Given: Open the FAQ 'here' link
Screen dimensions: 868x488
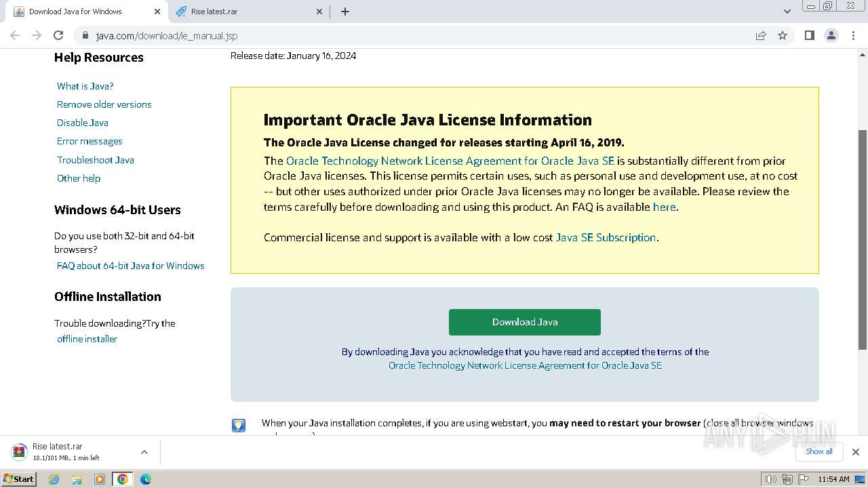Looking at the screenshot, I should (x=664, y=207).
